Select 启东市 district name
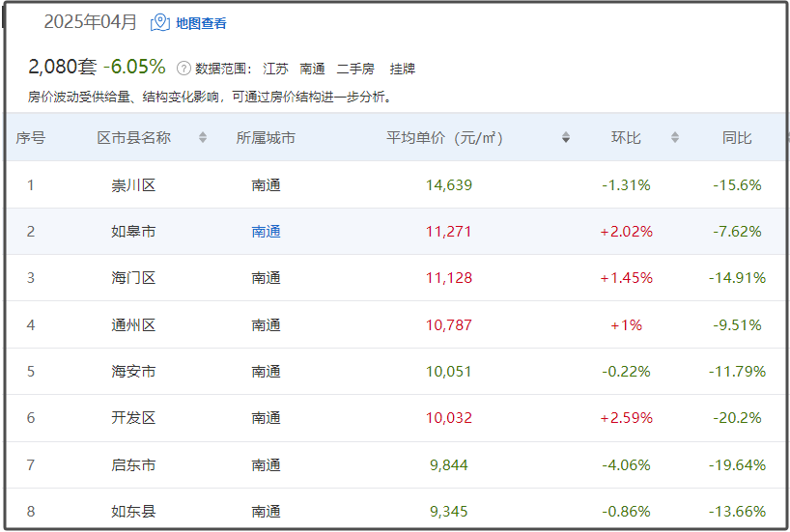 [x=133, y=465]
